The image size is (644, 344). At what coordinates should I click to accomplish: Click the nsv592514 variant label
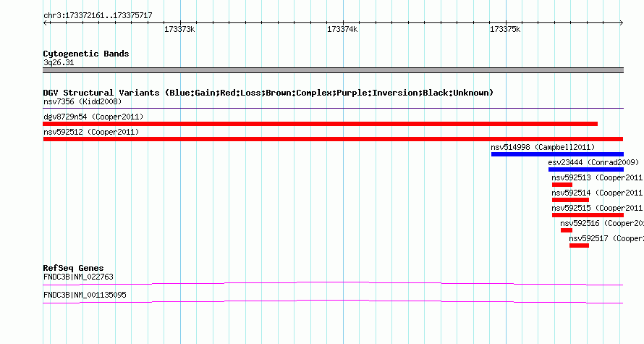597,193
